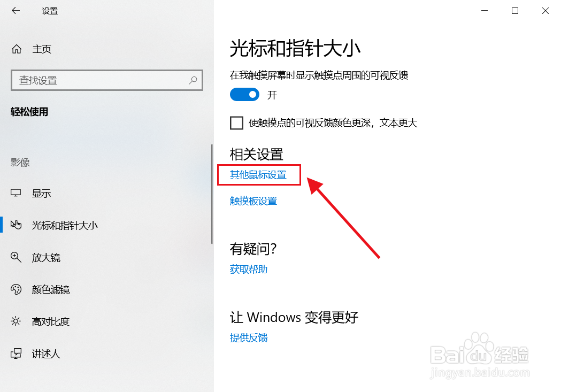Check the darker touch feedback checkbox
This screenshot has height=392, width=561.
(236, 123)
